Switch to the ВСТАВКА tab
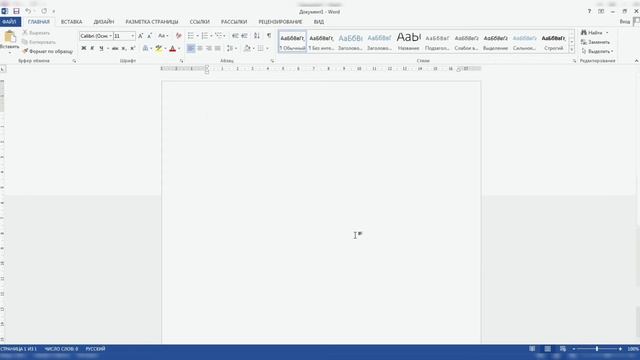 click(71, 22)
